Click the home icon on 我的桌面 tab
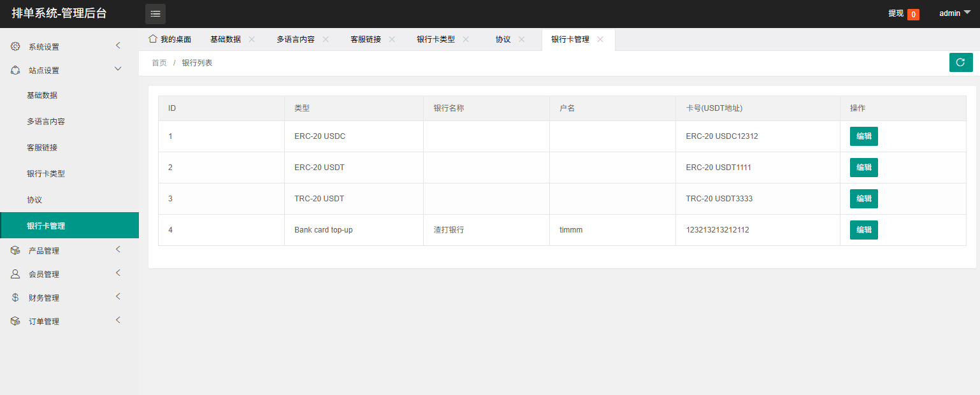This screenshot has height=395, width=980. pyautogui.click(x=152, y=39)
